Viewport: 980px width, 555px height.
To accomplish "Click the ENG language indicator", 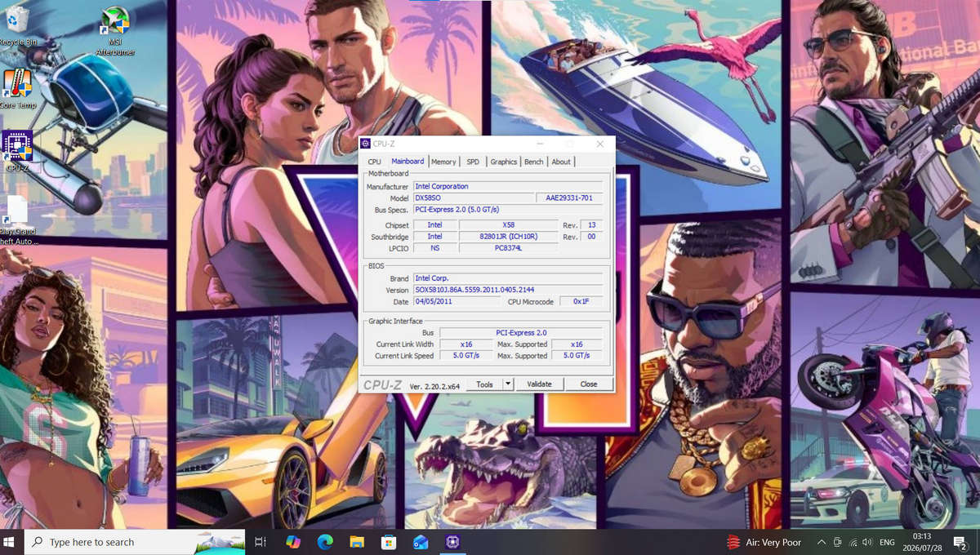I will point(887,542).
